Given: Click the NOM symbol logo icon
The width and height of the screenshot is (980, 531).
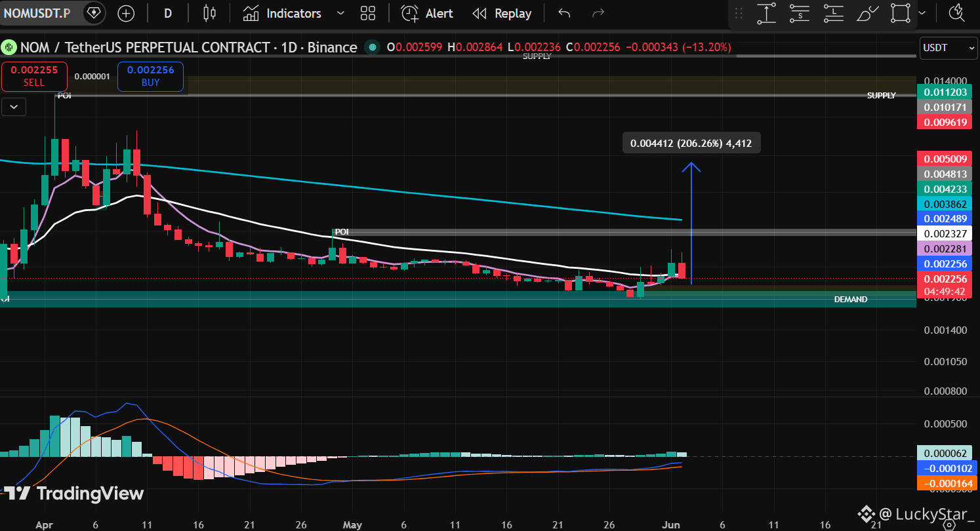Looking at the screenshot, I should click(x=9, y=47).
